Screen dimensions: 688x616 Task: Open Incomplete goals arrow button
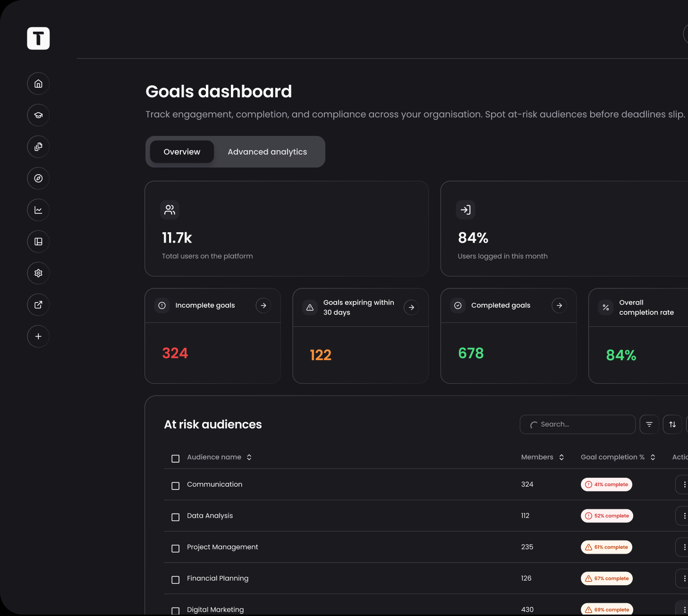coord(263,305)
